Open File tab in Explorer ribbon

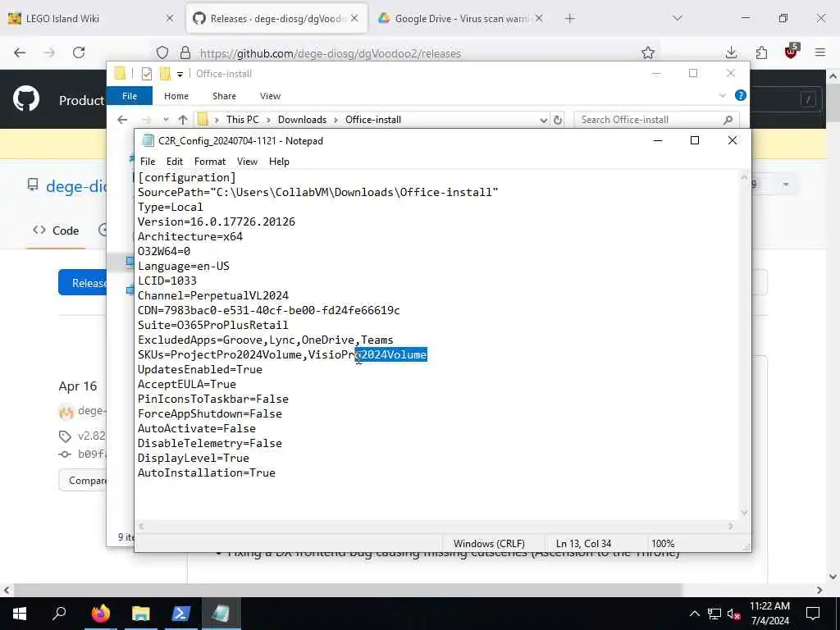click(x=130, y=96)
